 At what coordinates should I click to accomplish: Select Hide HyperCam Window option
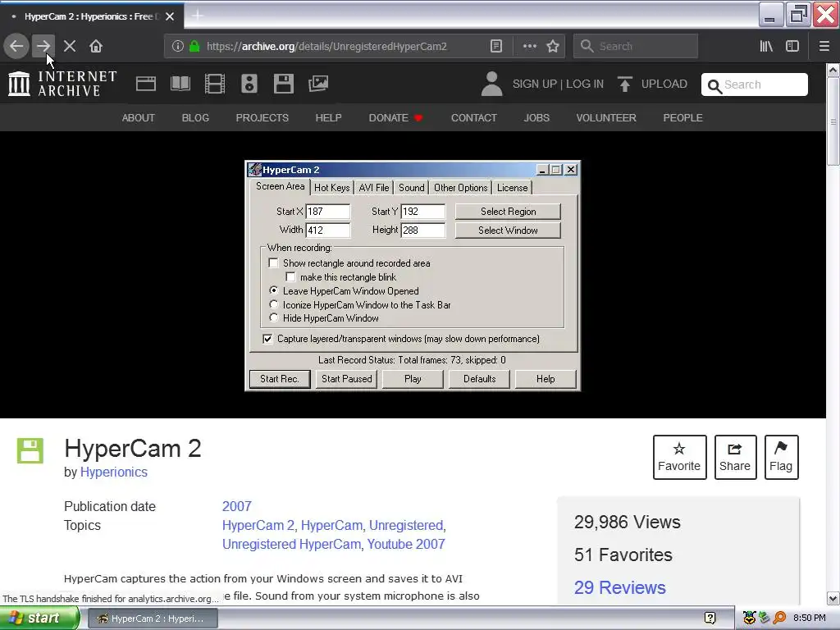[x=274, y=318]
